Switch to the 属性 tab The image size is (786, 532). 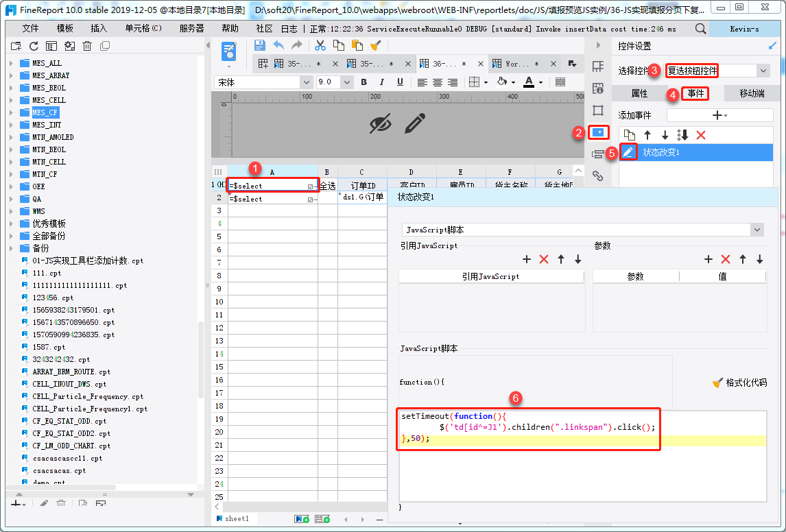click(x=639, y=93)
